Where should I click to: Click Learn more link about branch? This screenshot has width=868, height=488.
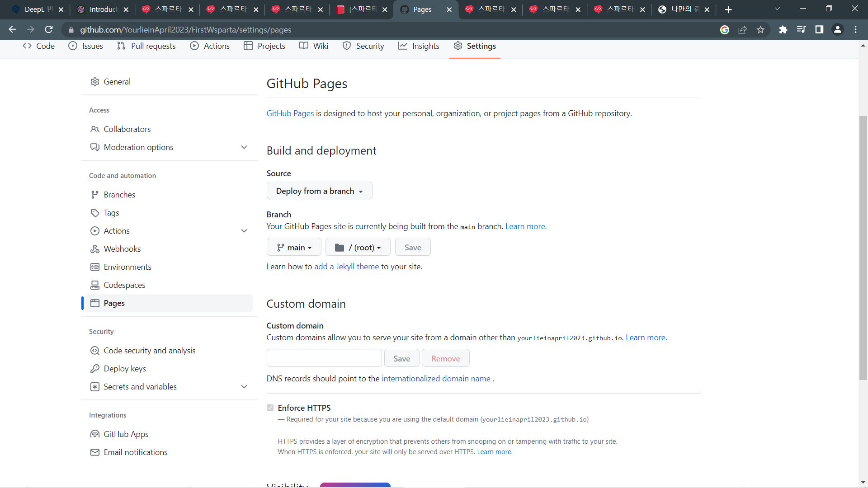click(525, 226)
